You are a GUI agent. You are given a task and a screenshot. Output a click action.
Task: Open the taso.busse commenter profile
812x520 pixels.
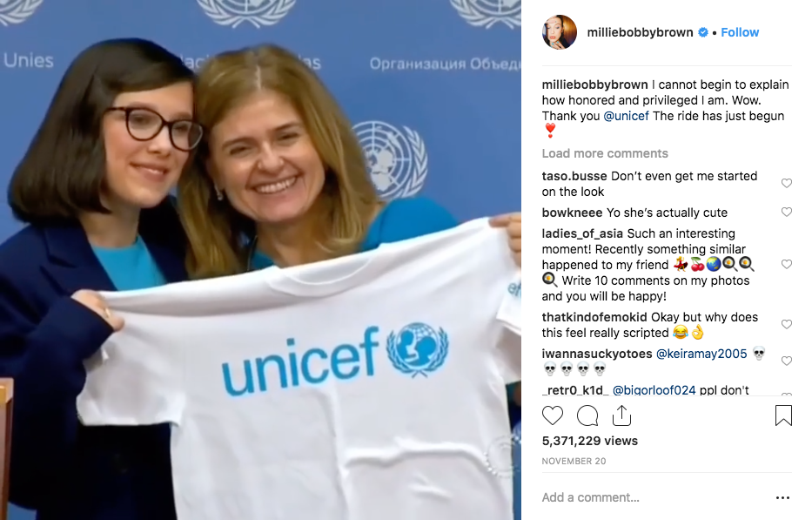pyautogui.click(x=574, y=176)
